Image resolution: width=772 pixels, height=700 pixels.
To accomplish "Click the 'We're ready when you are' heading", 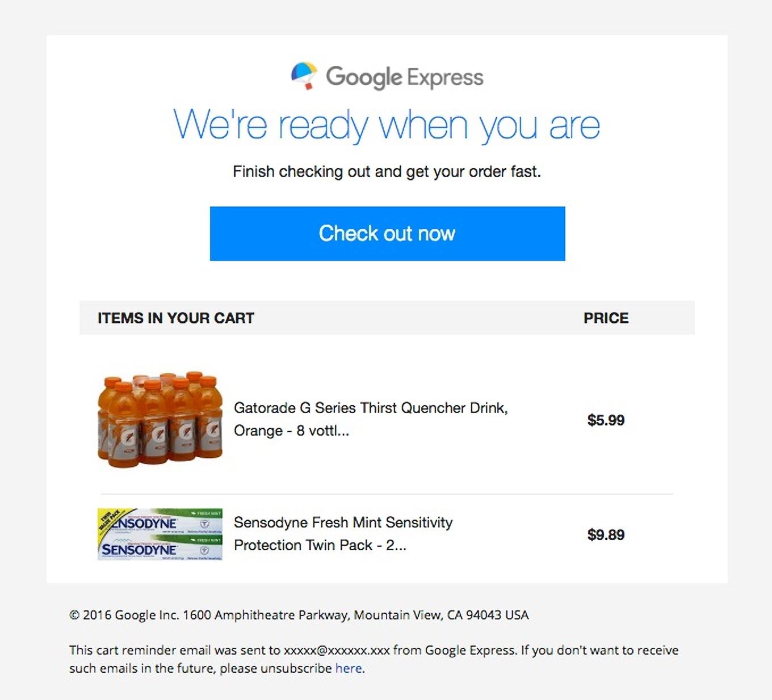I will click(387, 125).
